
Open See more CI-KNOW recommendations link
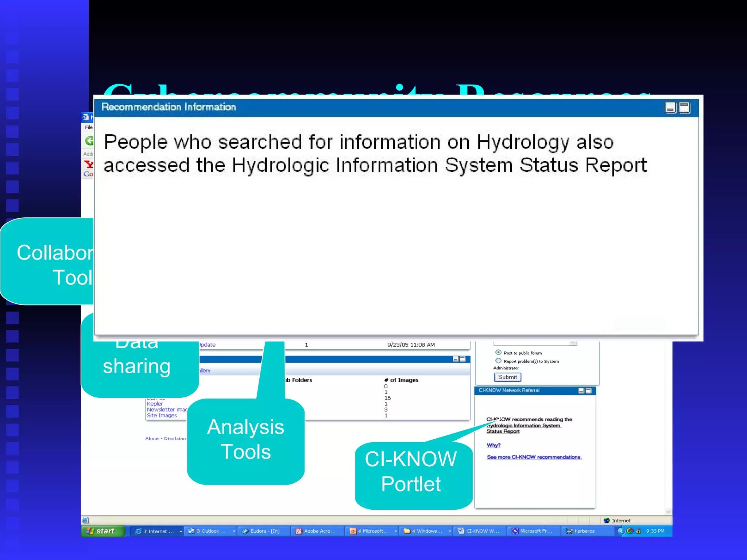534,457
